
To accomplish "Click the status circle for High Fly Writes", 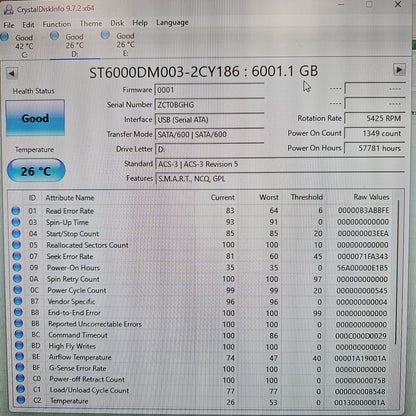I will coord(19,345).
